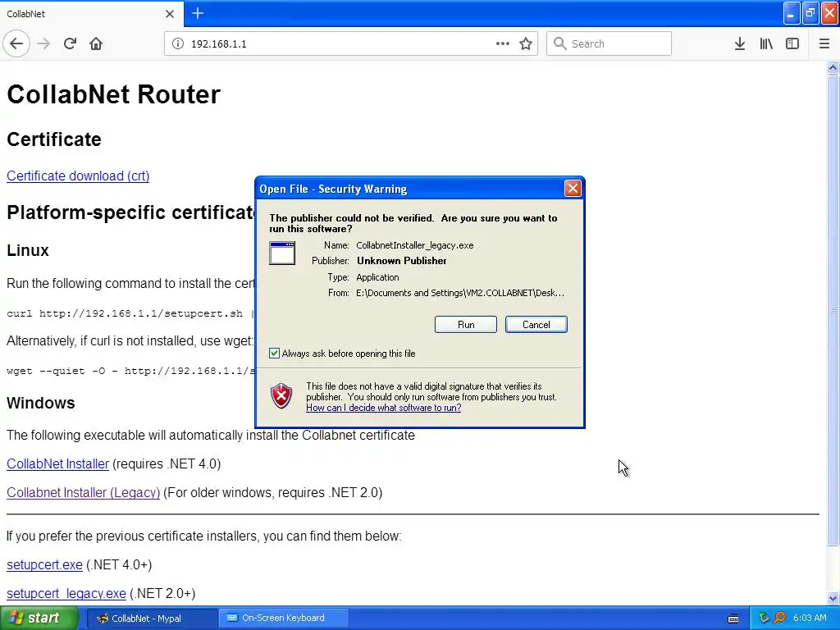Toggle the sidebar view
840x630 pixels.
point(792,43)
